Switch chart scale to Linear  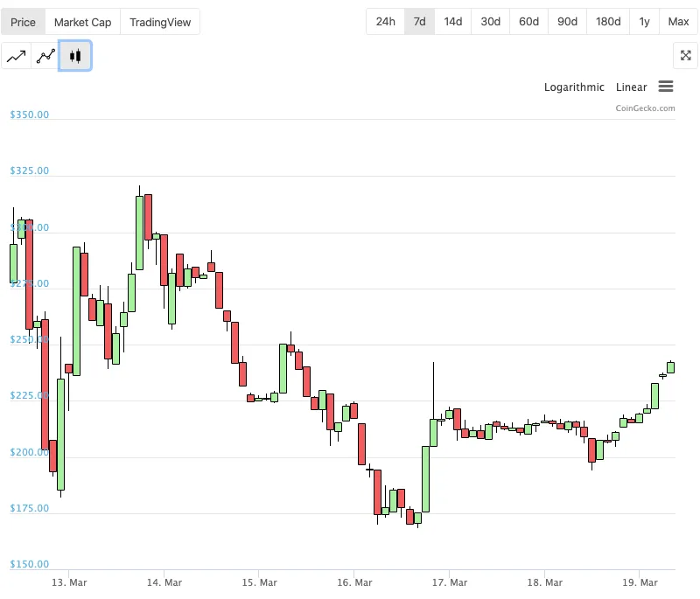631,87
